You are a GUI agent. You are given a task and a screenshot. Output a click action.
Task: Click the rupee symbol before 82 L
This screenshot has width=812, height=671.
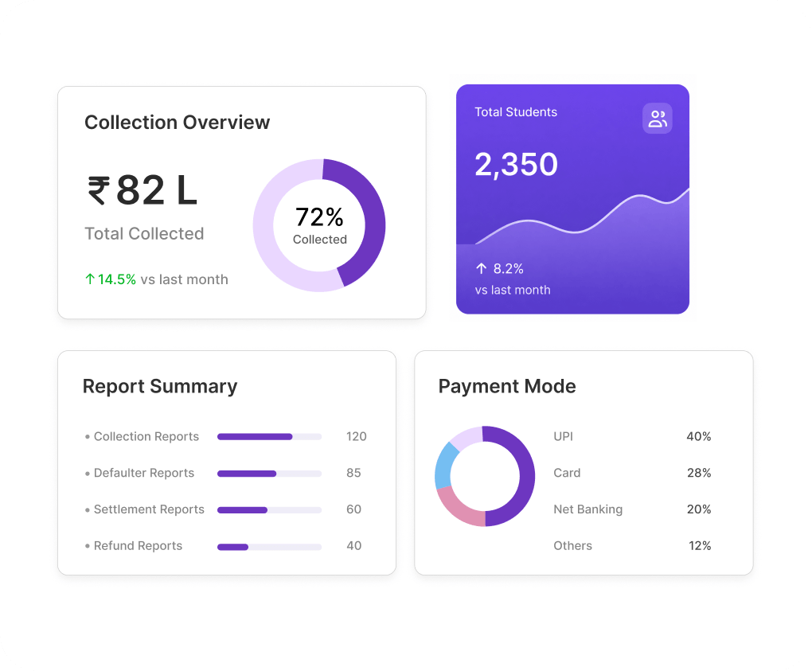pyautogui.click(x=99, y=190)
